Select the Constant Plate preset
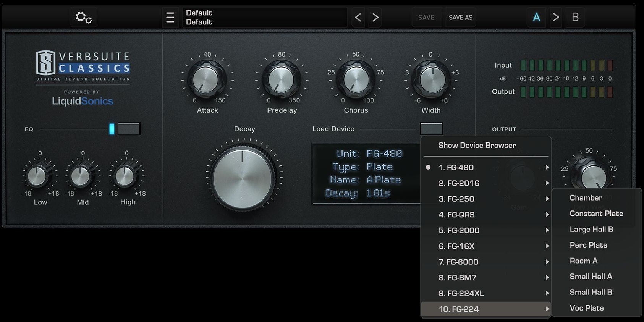644x322 pixels. coord(596,214)
